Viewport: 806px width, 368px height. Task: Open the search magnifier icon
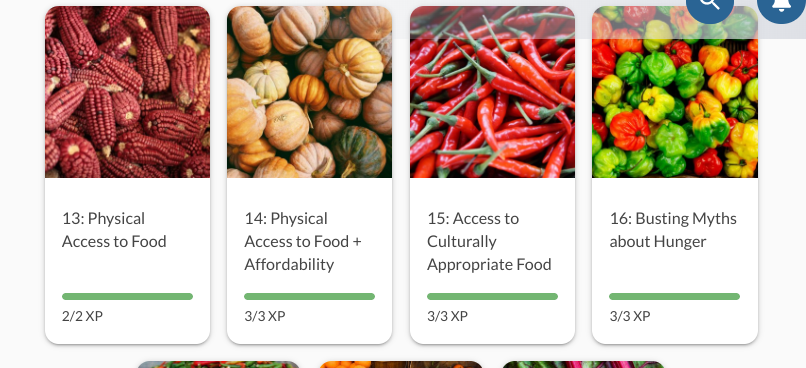710,5
